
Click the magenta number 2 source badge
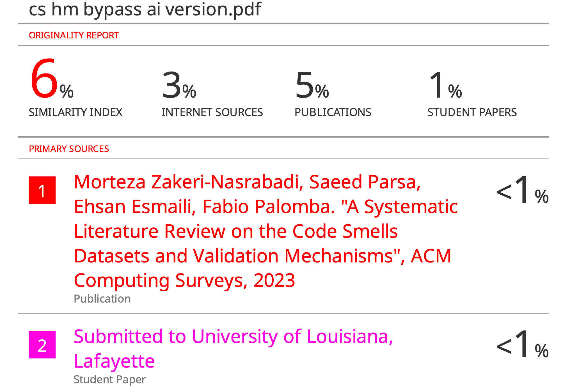[42, 345]
